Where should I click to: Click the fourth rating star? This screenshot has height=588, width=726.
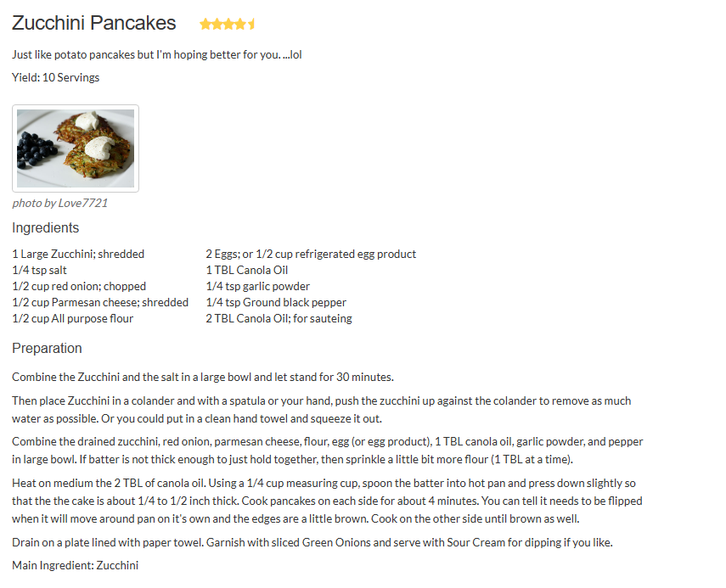[x=240, y=25]
